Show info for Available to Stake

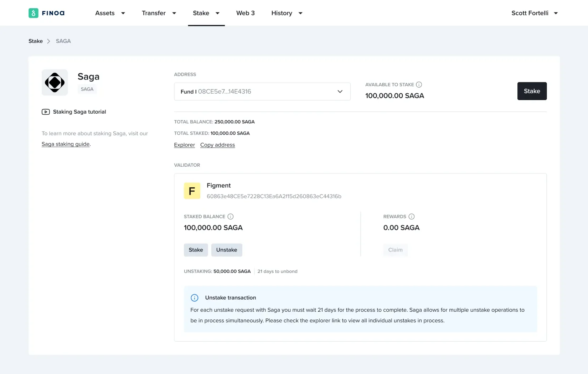point(419,84)
